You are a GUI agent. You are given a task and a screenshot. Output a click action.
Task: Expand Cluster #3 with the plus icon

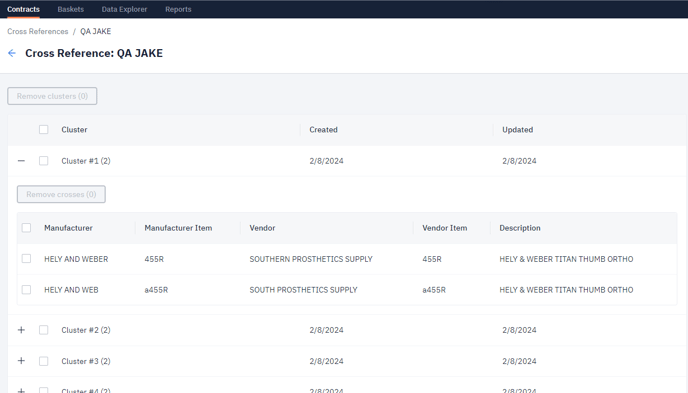[21, 361]
